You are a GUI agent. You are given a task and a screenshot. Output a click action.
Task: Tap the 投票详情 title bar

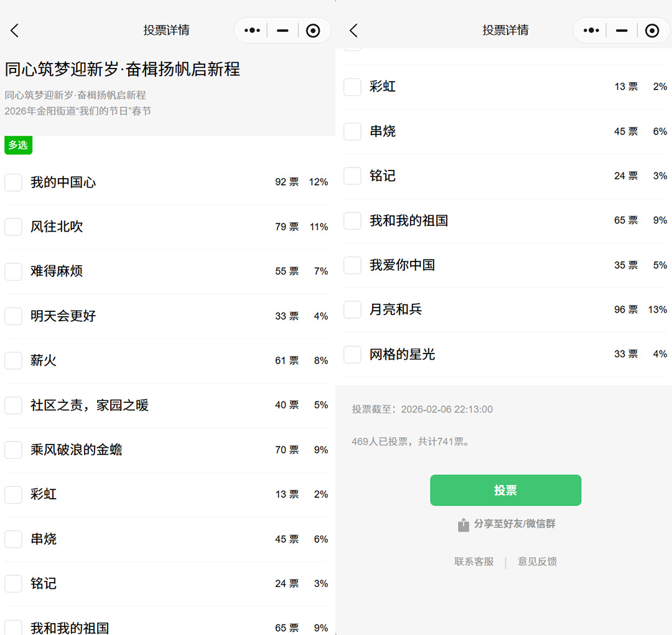pos(166,30)
